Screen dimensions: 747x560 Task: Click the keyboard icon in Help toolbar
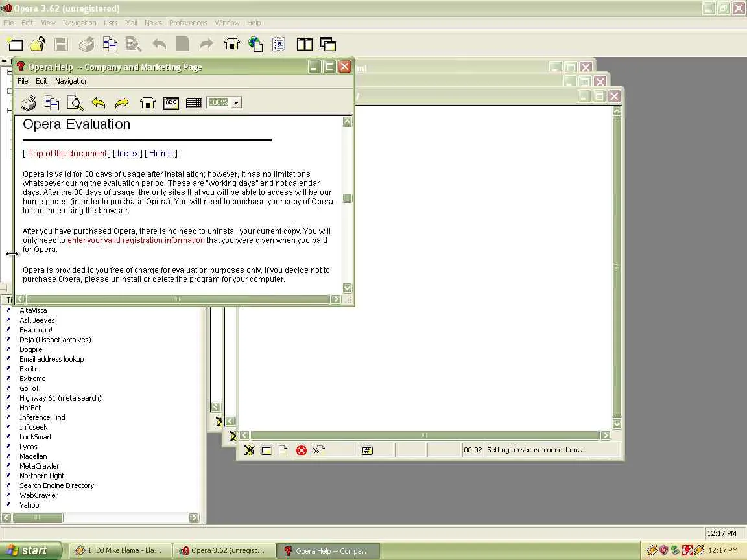(x=195, y=103)
